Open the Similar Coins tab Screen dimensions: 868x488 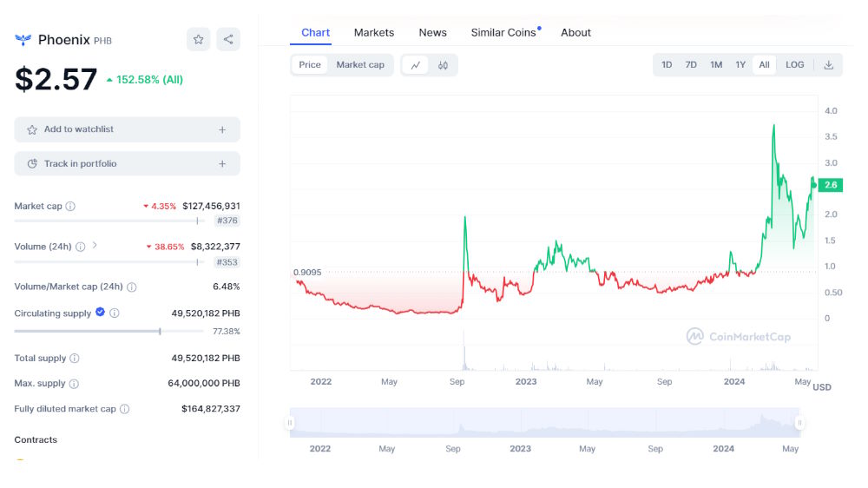coord(503,33)
